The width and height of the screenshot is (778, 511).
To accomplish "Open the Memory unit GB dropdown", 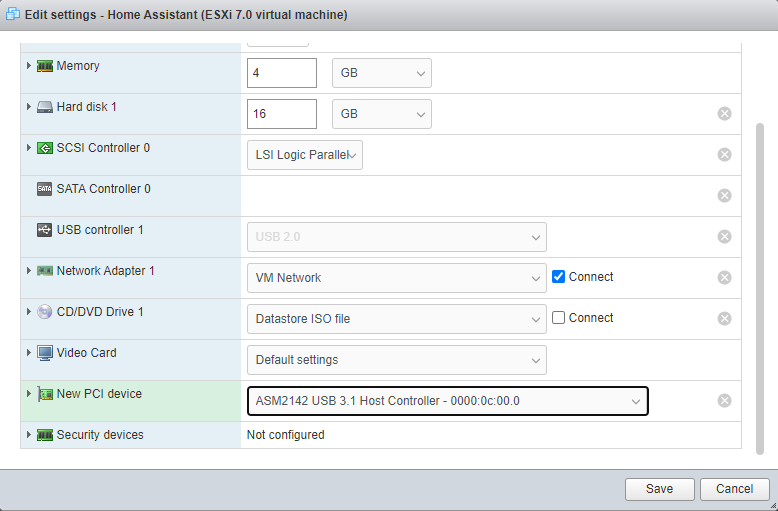I will [x=382, y=73].
